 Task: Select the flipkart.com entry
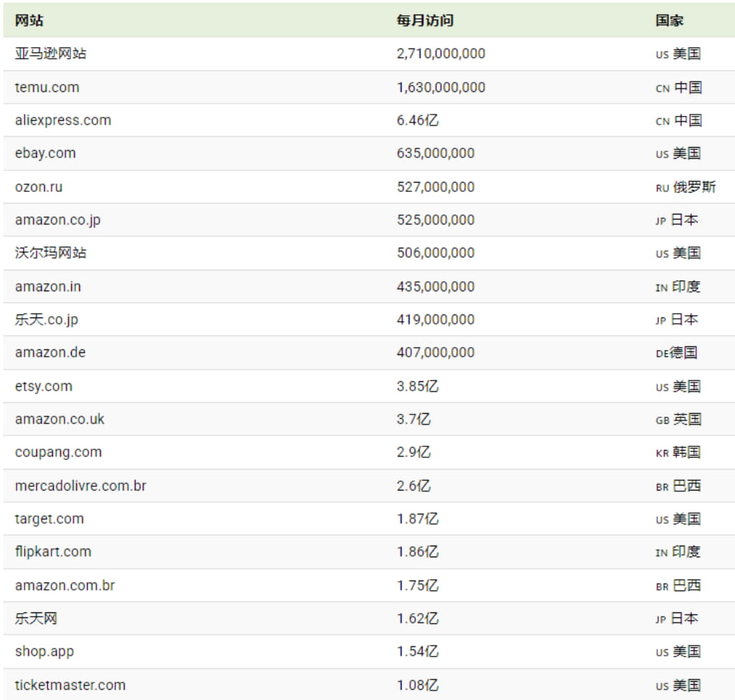point(52,551)
